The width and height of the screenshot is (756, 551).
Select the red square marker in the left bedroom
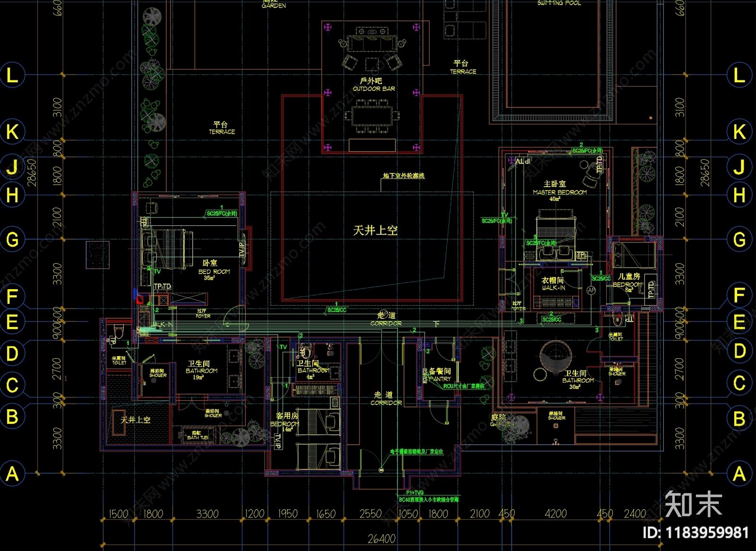[x=140, y=300]
